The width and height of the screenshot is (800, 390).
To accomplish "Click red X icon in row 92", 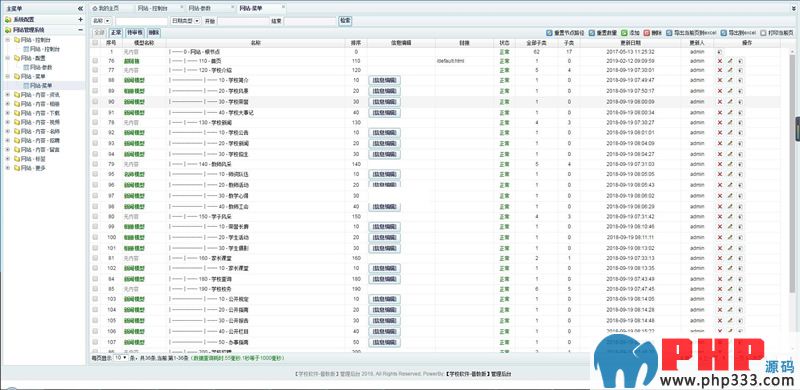I will pyautogui.click(x=720, y=133).
